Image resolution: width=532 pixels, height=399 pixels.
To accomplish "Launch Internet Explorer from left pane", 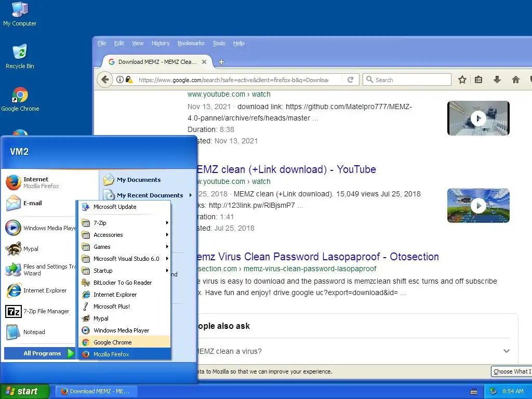I will pos(36,290).
